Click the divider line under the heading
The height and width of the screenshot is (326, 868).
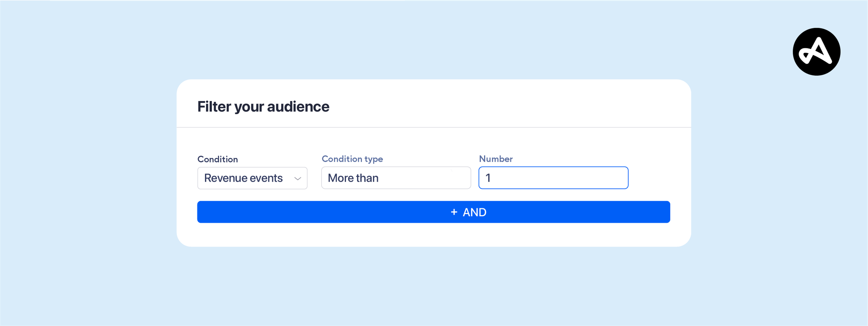click(433, 127)
